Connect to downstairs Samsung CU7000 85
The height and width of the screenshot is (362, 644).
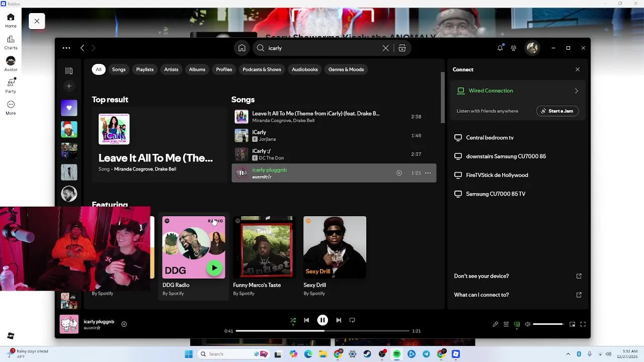517,156
